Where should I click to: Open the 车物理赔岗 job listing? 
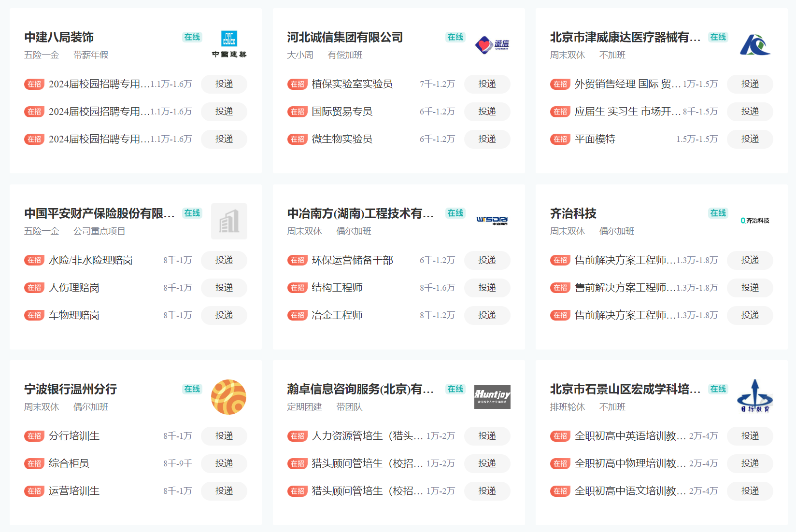(x=74, y=315)
